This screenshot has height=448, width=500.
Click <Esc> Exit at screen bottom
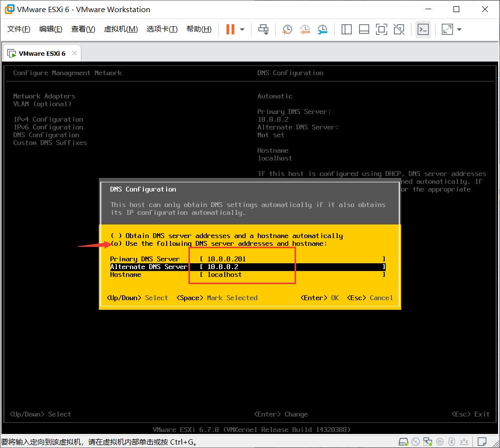[470, 414]
